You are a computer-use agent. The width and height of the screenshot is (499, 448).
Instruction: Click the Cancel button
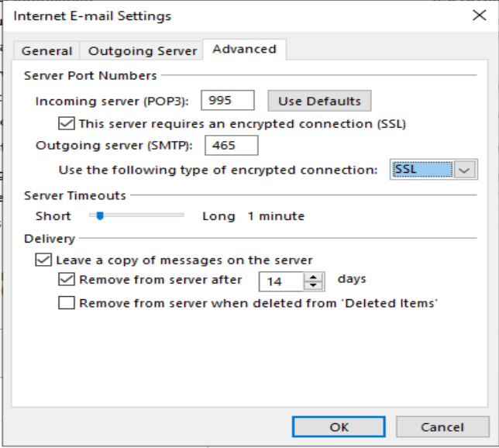(442, 426)
